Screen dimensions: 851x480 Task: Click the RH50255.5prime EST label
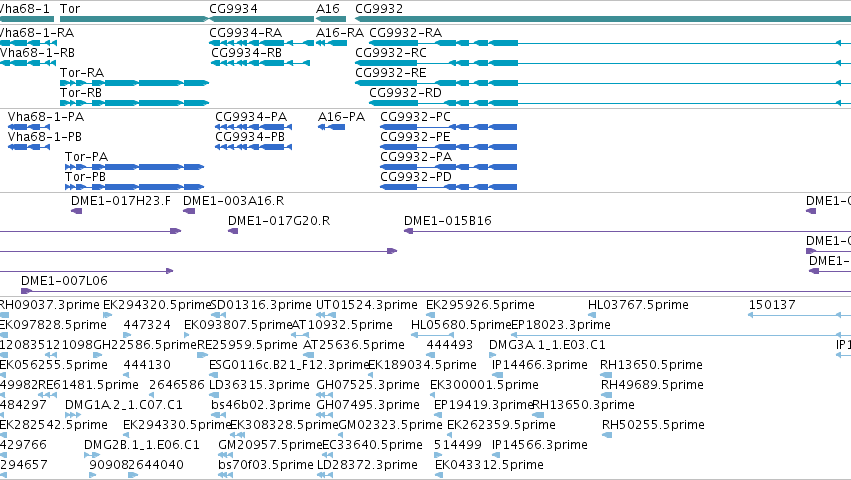pyautogui.click(x=653, y=425)
